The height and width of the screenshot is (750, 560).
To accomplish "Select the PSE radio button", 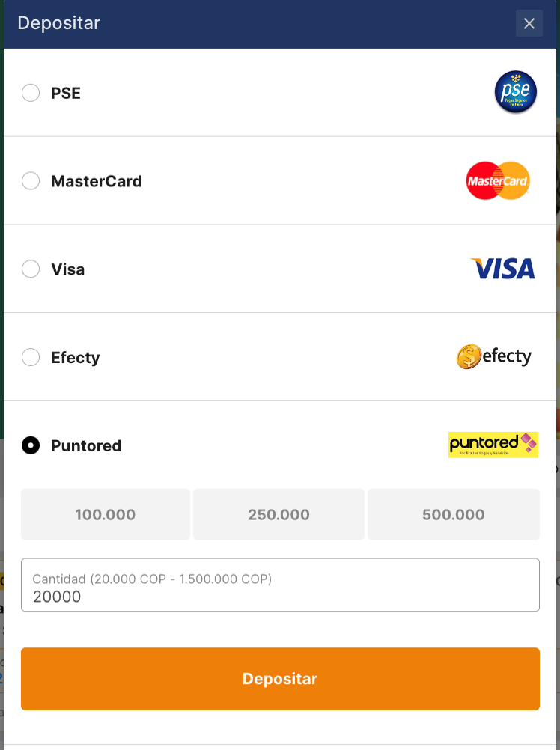I will pyautogui.click(x=31, y=93).
